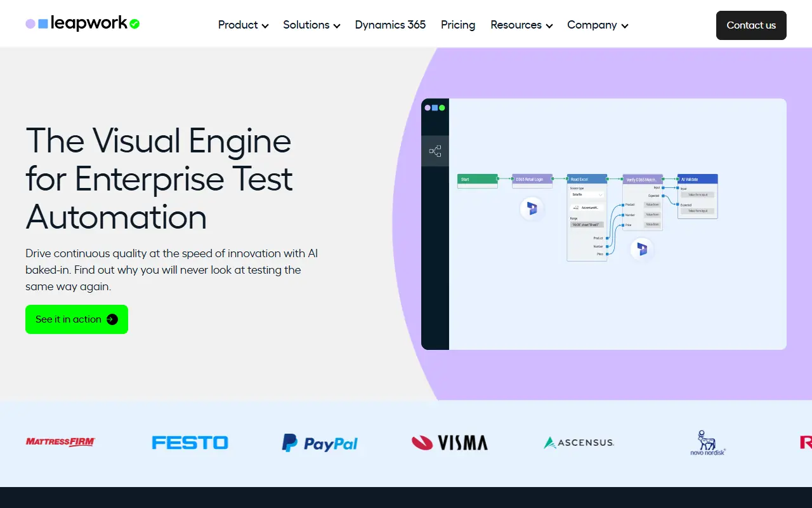Expand the Resources menu chevron
This screenshot has width=812, height=508.
549,26
